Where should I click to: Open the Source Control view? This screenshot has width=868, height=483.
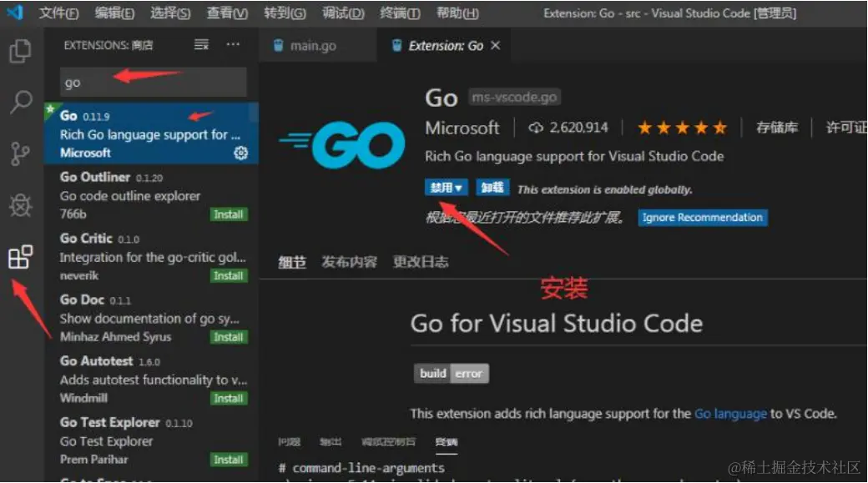[x=21, y=153]
